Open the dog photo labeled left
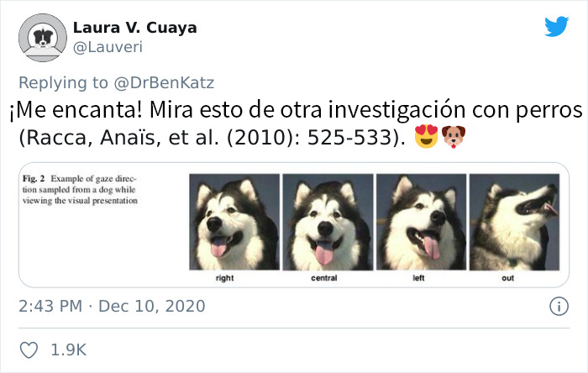 pyautogui.click(x=421, y=222)
